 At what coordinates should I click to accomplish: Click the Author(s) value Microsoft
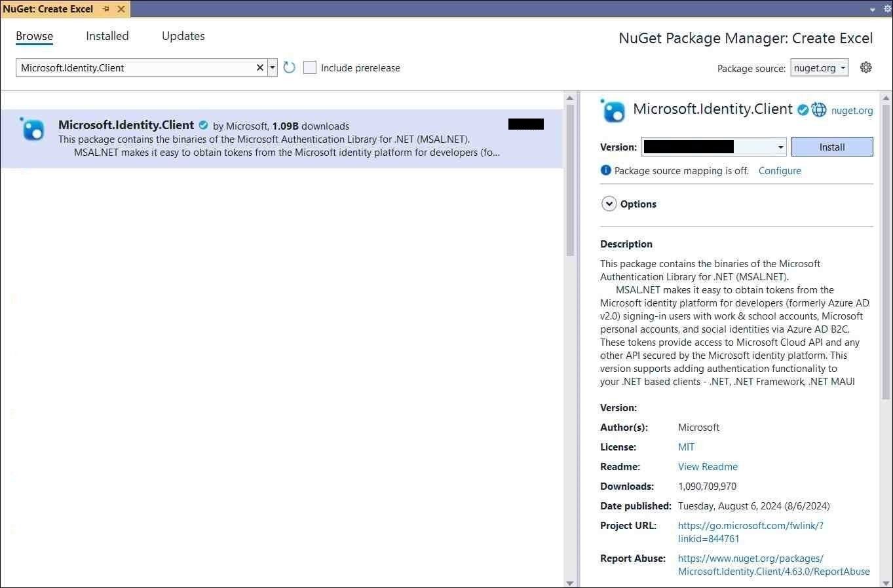[x=698, y=427]
